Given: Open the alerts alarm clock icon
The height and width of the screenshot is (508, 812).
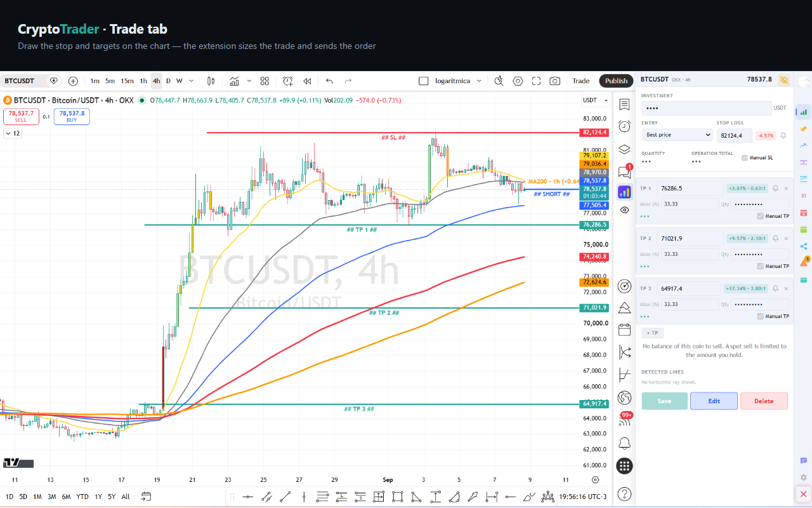Looking at the screenshot, I should (x=624, y=126).
